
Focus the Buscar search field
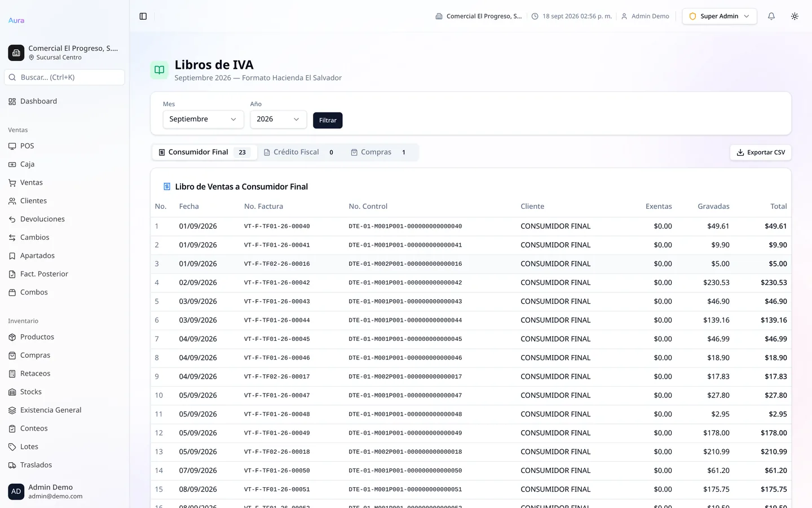pos(64,77)
